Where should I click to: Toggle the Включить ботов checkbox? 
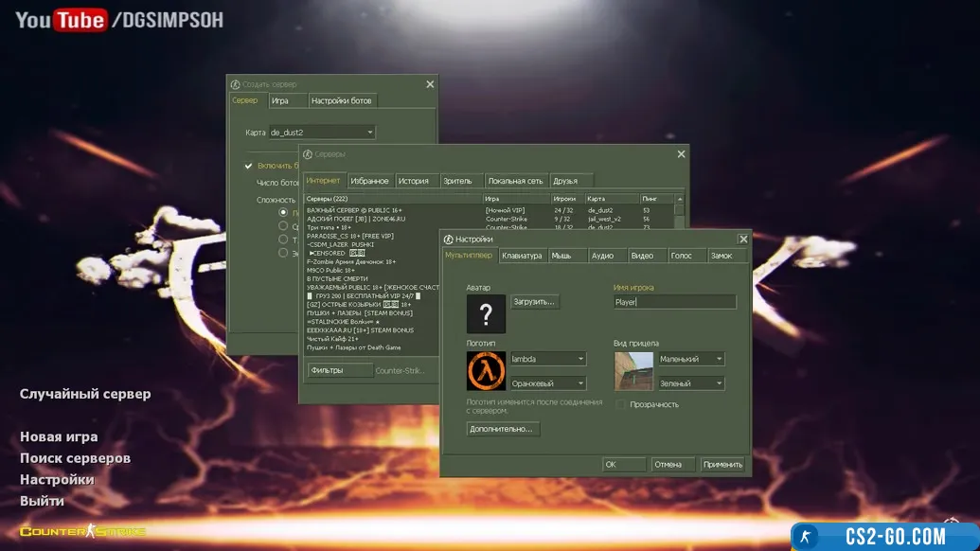pos(248,166)
